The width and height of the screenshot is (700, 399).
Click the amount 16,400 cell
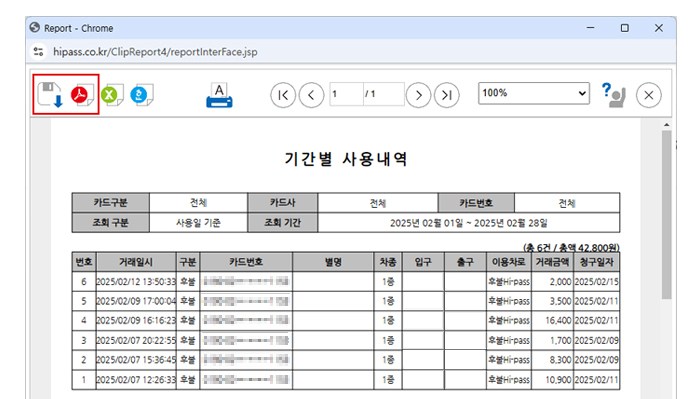point(552,320)
